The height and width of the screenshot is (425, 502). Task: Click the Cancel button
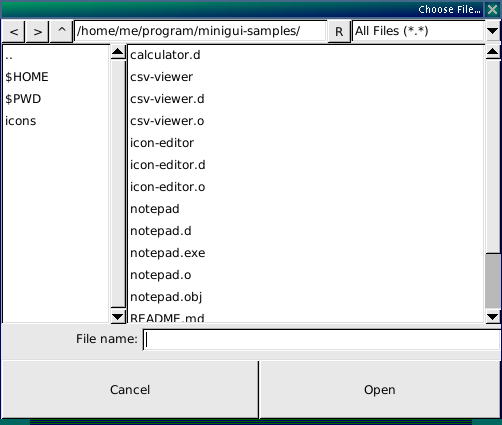pos(130,389)
